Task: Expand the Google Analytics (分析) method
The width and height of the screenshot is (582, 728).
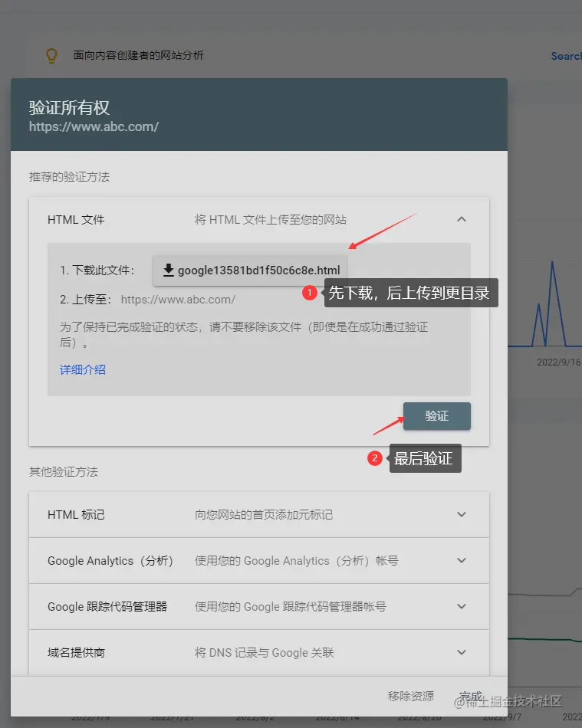Action: 258,560
